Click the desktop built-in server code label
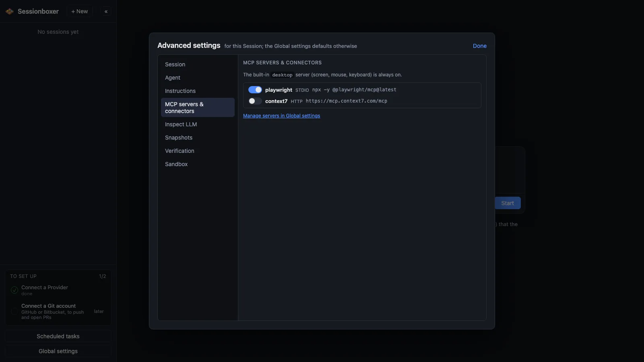This screenshot has height=362, width=644. 282,75
